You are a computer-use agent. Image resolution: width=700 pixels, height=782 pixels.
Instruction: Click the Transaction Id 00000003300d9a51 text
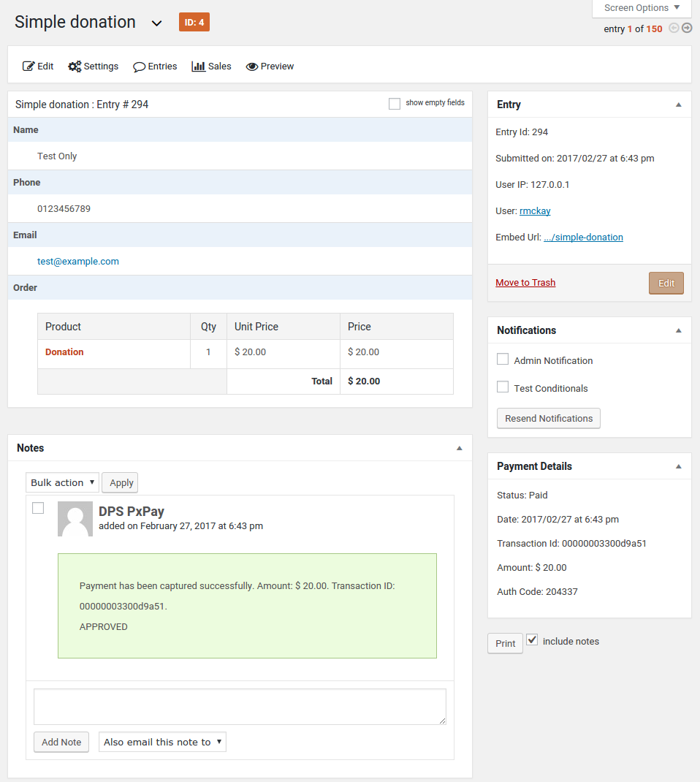571,544
